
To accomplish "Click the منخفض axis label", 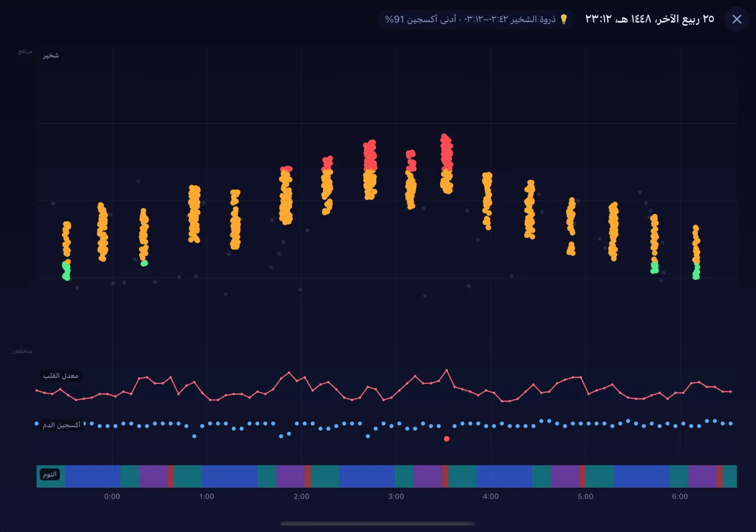I will (22, 351).
